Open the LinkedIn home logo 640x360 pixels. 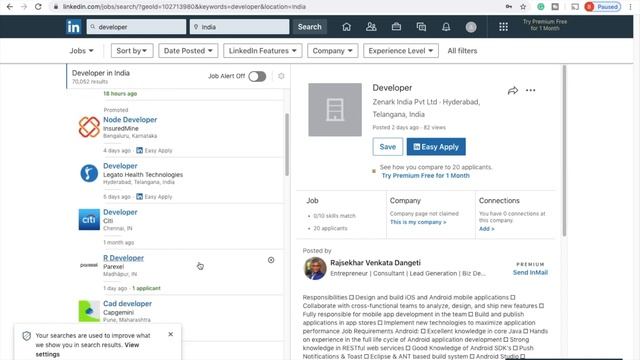73,27
